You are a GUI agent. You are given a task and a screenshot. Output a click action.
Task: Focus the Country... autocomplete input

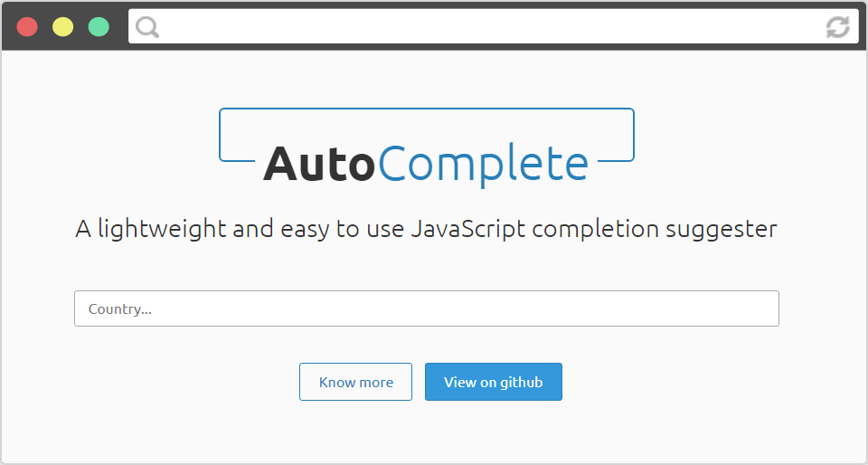[x=427, y=308]
